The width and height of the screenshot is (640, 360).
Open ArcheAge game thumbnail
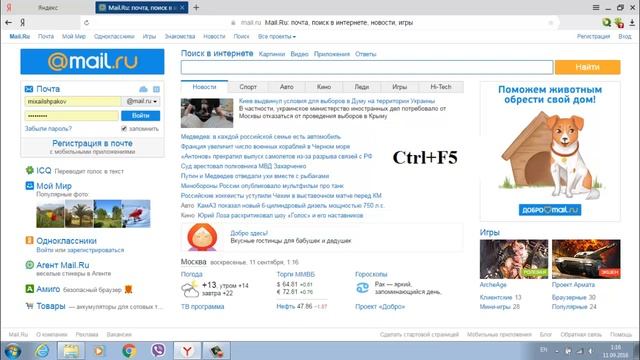[x=514, y=259]
